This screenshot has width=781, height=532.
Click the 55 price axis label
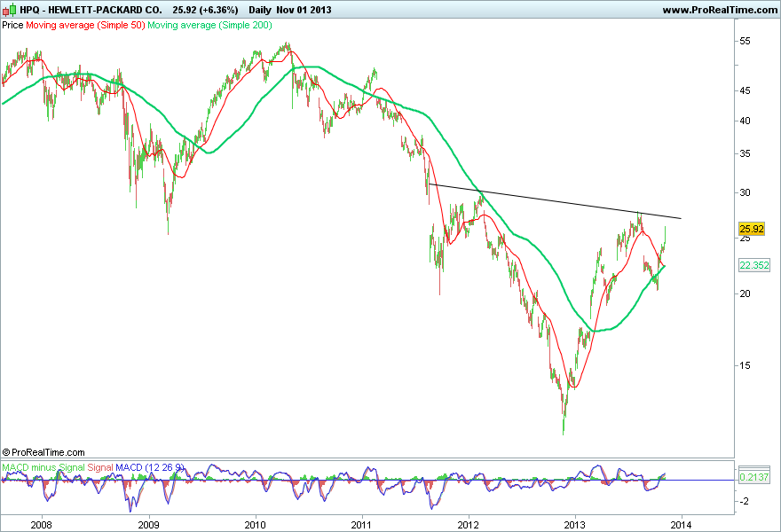pyautogui.click(x=745, y=42)
